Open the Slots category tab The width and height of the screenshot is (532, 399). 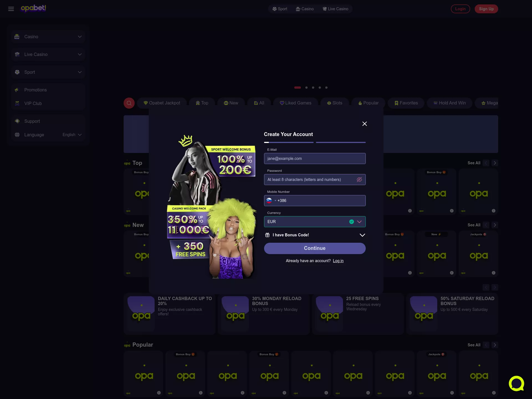335,103
